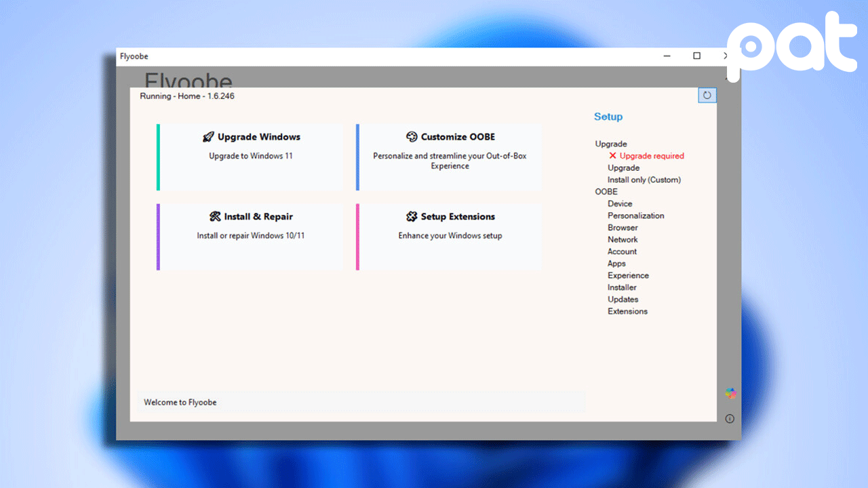Go to the Experience section
868x488 pixels.
coord(628,276)
